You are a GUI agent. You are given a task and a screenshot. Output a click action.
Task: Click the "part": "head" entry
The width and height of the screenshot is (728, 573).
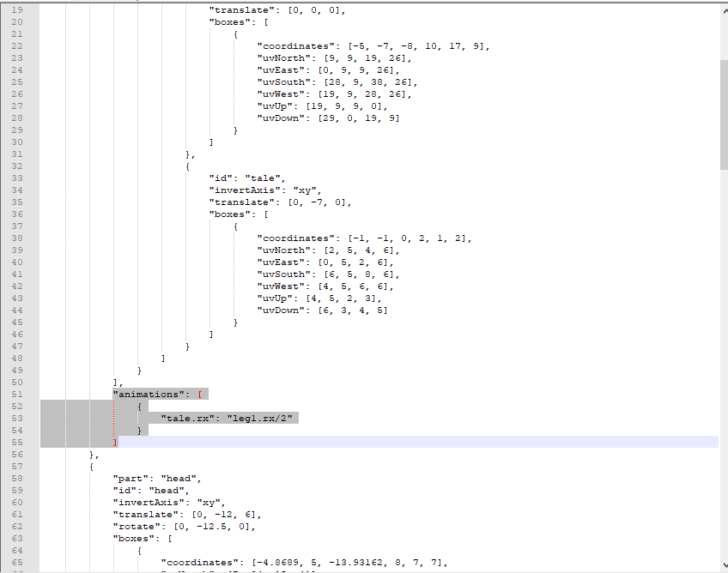pos(157,479)
